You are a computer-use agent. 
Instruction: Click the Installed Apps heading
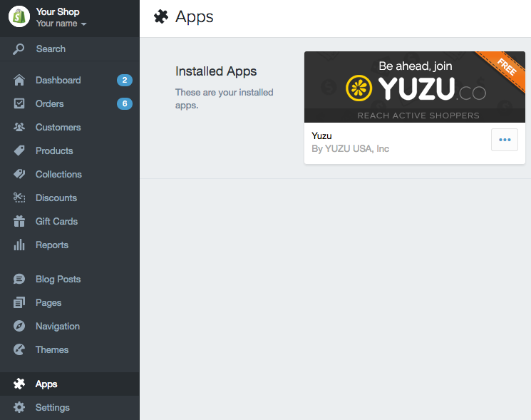point(216,71)
